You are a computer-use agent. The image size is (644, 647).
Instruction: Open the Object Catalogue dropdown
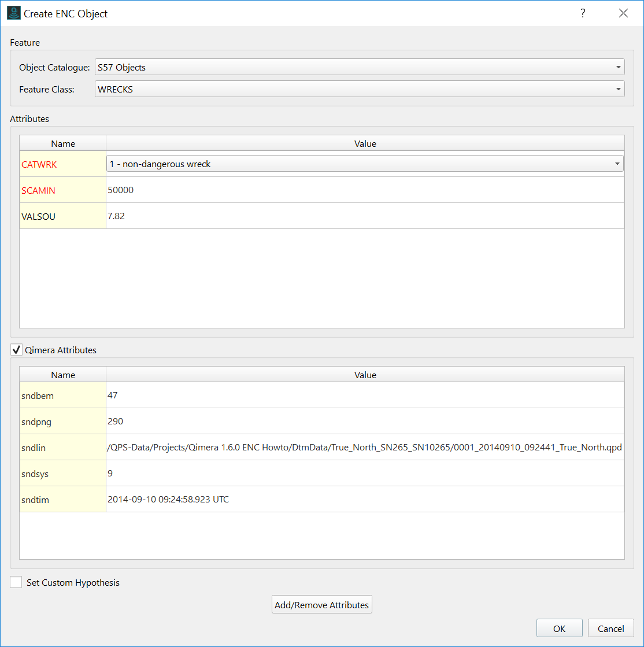point(360,68)
